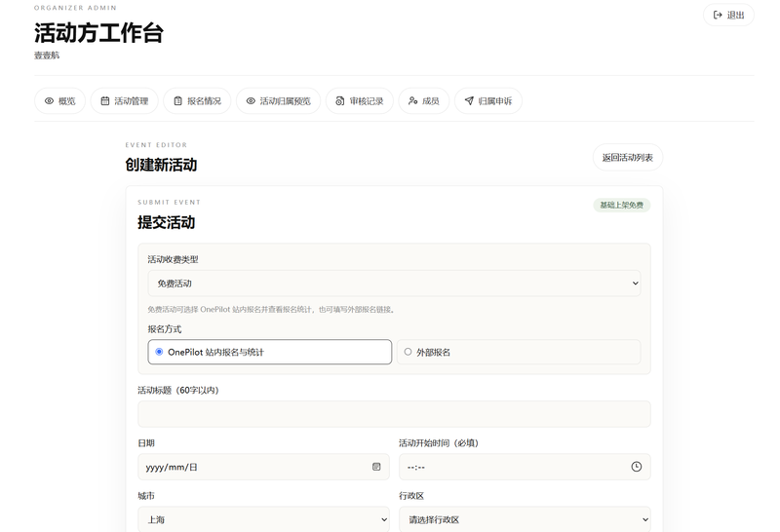The height and width of the screenshot is (532, 780).
Task: Switch to 归属申诉 tab
Action: pyautogui.click(x=488, y=101)
